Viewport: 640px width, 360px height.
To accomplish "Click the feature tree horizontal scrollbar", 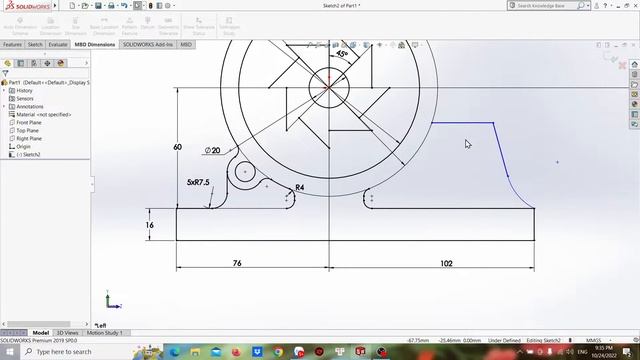I will pyautogui.click(x=39, y=324).
